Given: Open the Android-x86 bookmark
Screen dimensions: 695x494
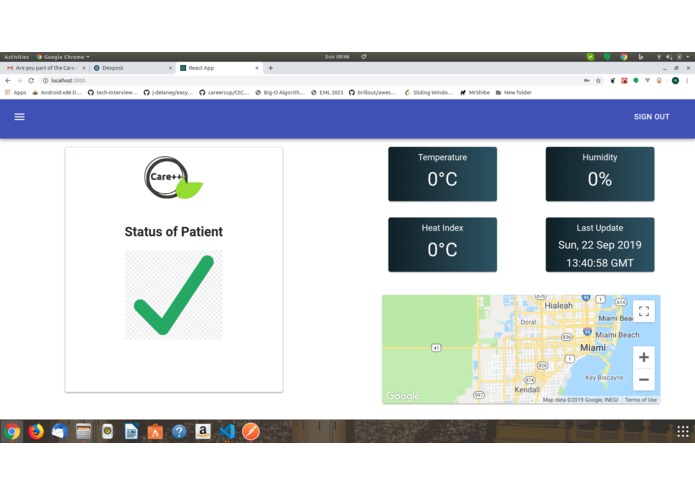Looking at the screenshot, I should tap(57, 93).
